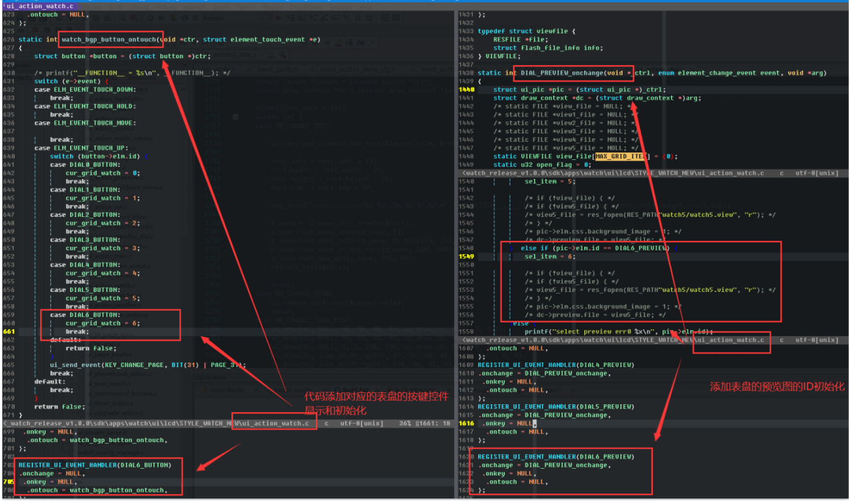Click 'static VIEWFILE view_file[MAX_GRID_ITEM]' line
This screenshot has width=849, height=504.
[x=585, y=156]
